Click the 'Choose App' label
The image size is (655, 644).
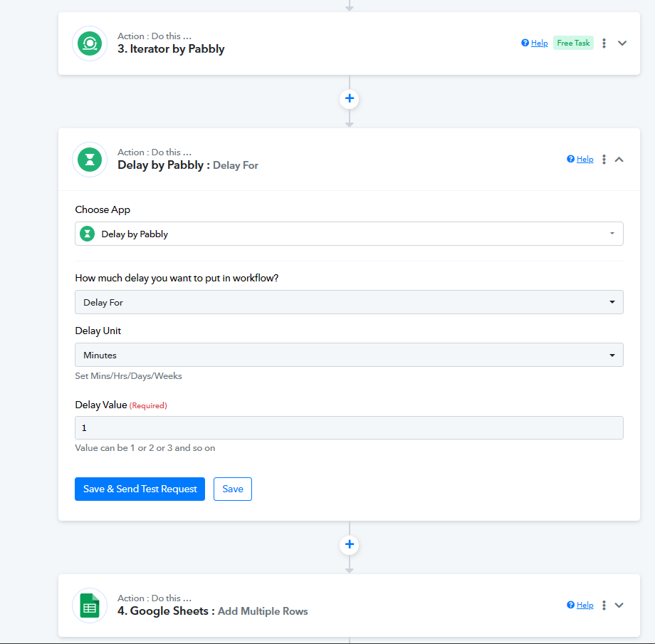[103, 209]
